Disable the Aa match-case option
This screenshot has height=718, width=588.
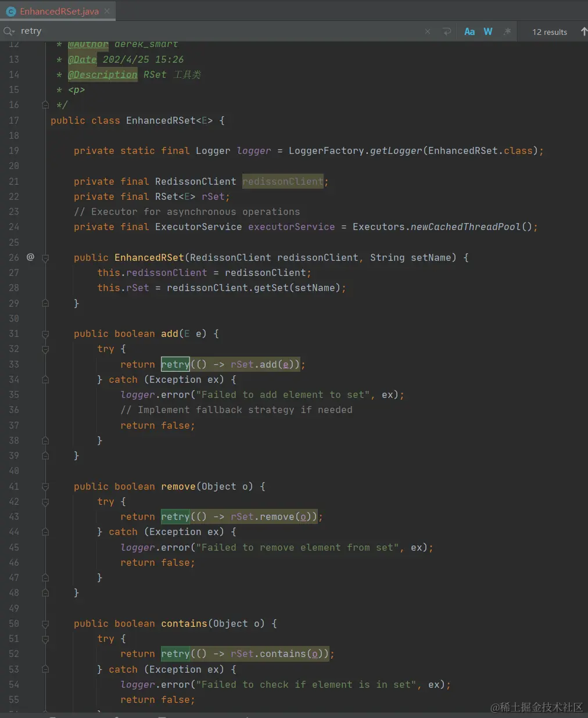click(469, 31)
